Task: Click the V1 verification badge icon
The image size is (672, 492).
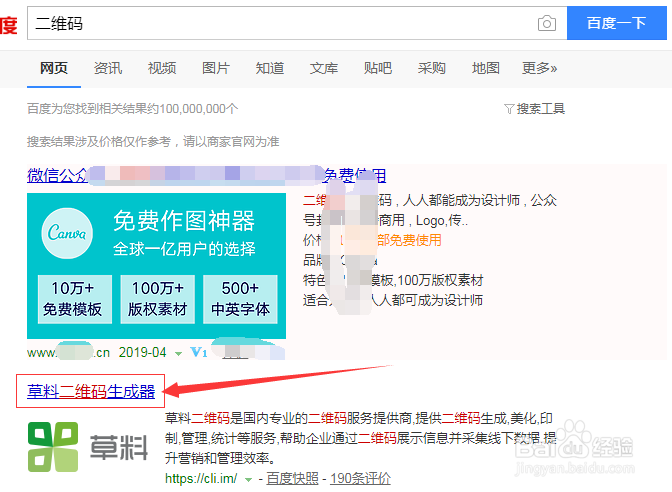Action: click(198, 352)
